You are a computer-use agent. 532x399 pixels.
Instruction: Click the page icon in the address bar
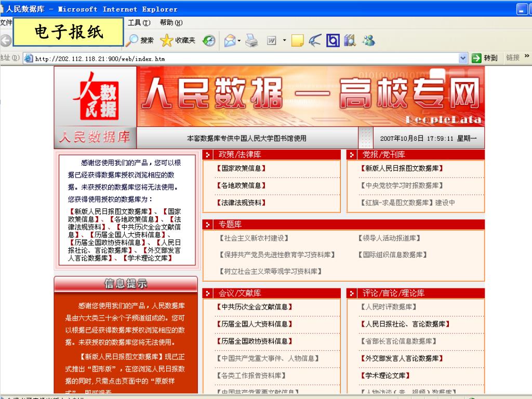29,58
